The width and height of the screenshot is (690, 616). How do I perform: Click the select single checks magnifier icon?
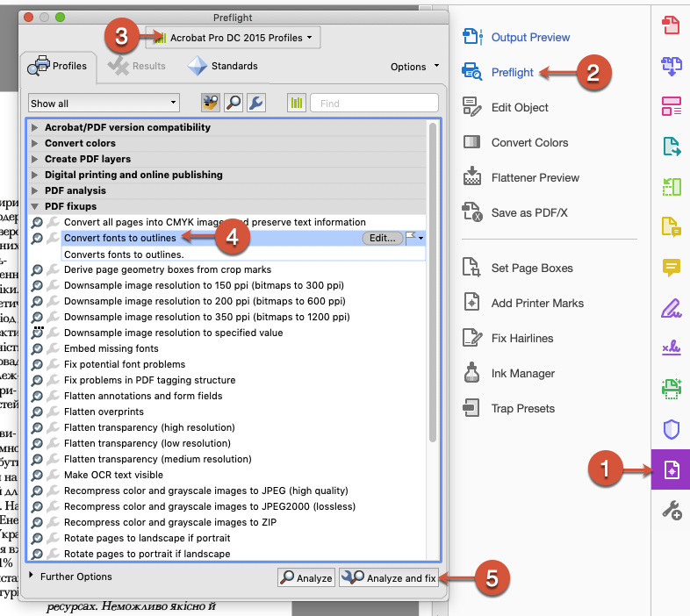coord(234,104)
